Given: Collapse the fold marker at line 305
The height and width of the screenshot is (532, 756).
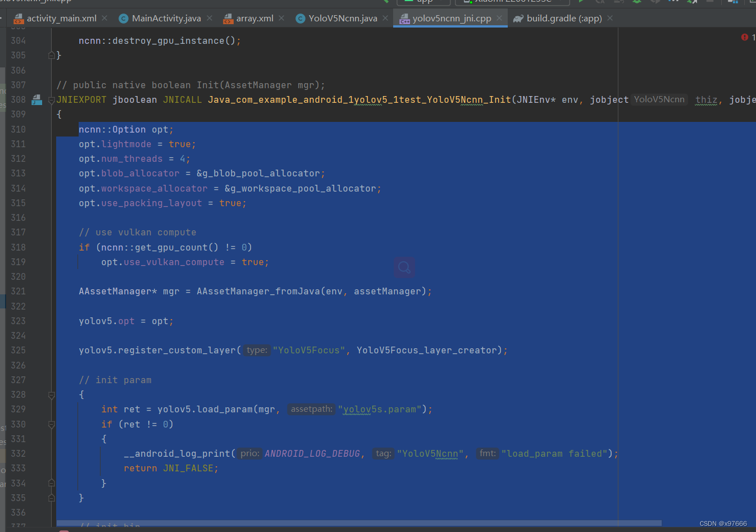Looking at the screenshot, I should pyautogui.click(x=51, y=55).
